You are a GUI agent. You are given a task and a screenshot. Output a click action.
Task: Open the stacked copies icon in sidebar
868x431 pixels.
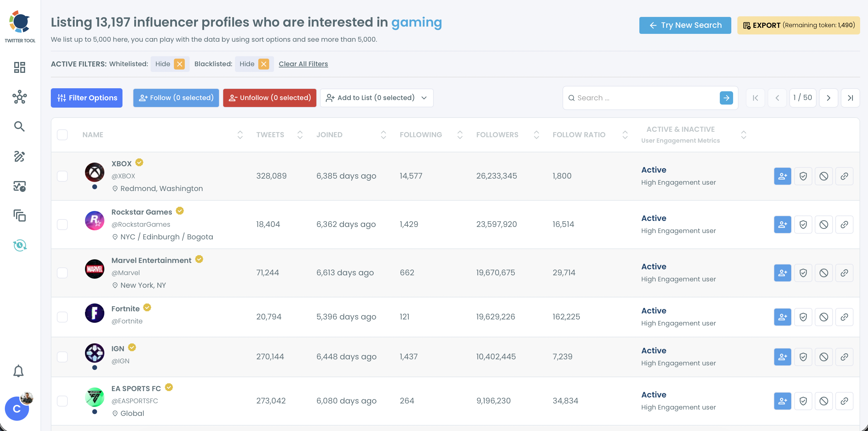pos(20,215)
